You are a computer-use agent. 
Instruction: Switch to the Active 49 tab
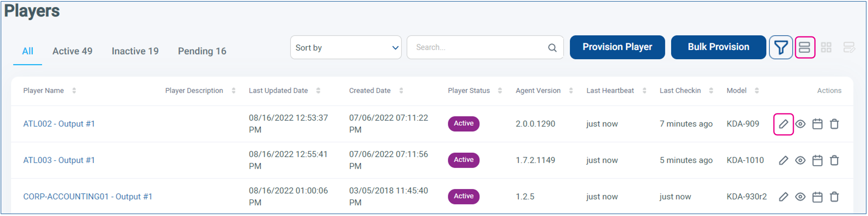pyautogui.click(x=72, y=51)
